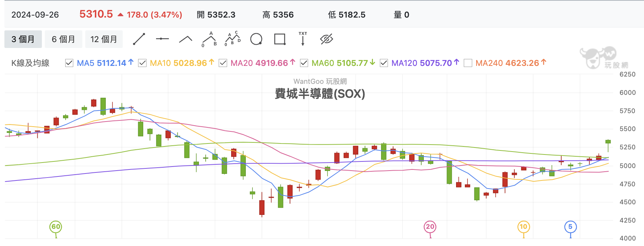Switch to the 12 個月 range

pos(104,39)
